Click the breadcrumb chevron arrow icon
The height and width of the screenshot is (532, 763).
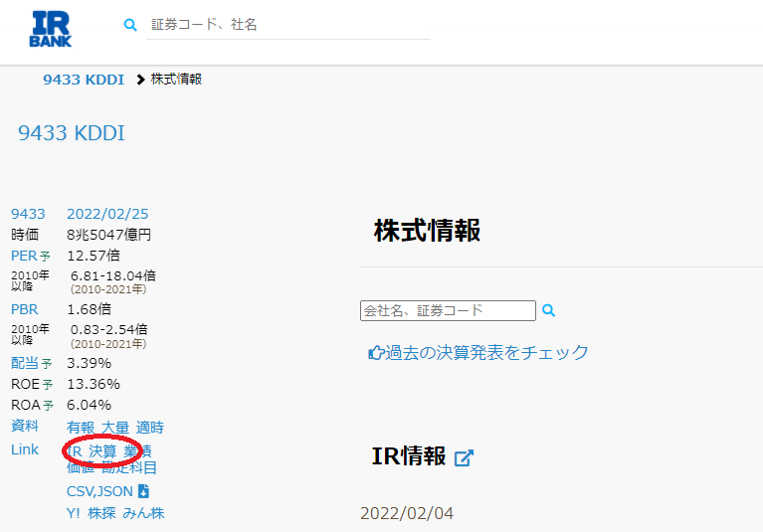(140, 80)
